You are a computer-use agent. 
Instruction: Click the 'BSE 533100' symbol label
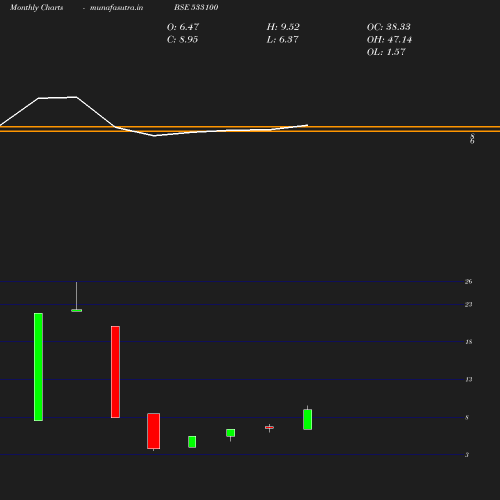[x=196, y=7]
